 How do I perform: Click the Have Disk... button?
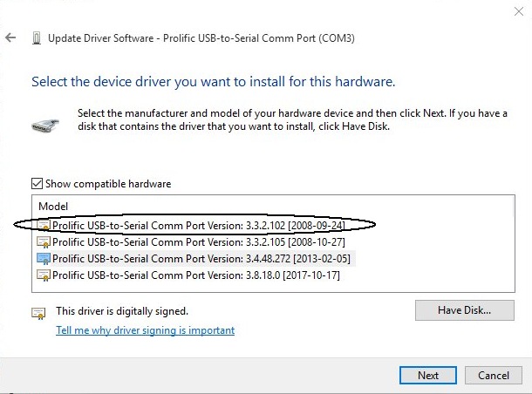(465, 310)
